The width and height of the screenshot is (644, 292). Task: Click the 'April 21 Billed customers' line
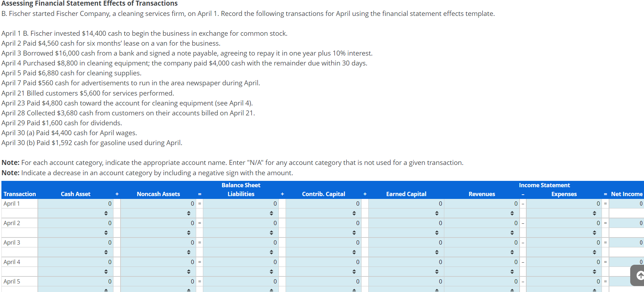pyautogui.click(x=88, y=93)
